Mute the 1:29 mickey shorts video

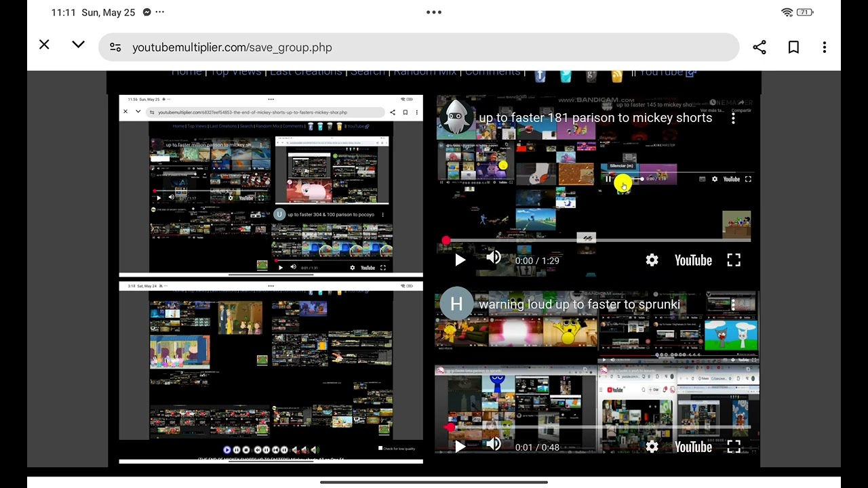[494, 259]
